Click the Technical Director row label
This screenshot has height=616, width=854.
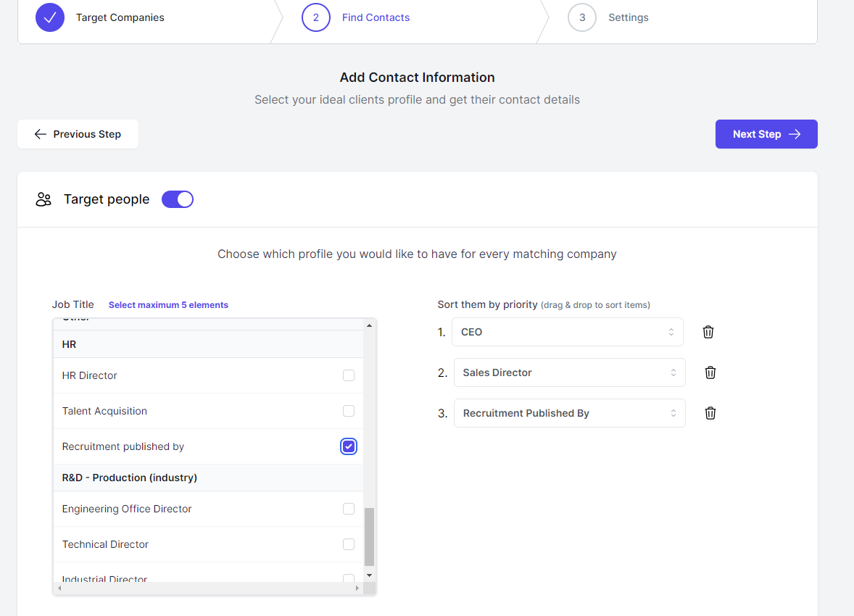(105, 544)
